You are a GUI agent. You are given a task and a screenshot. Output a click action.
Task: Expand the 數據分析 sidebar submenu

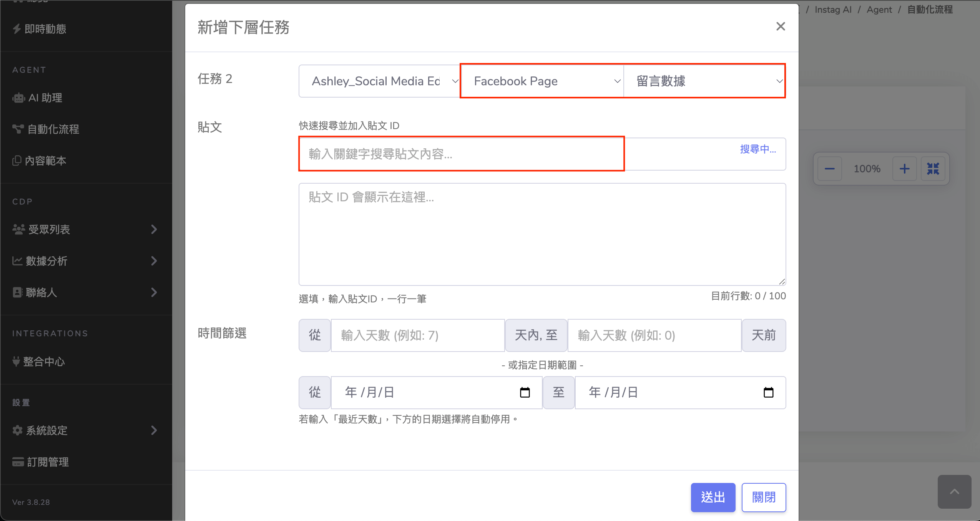click(154, 261)
